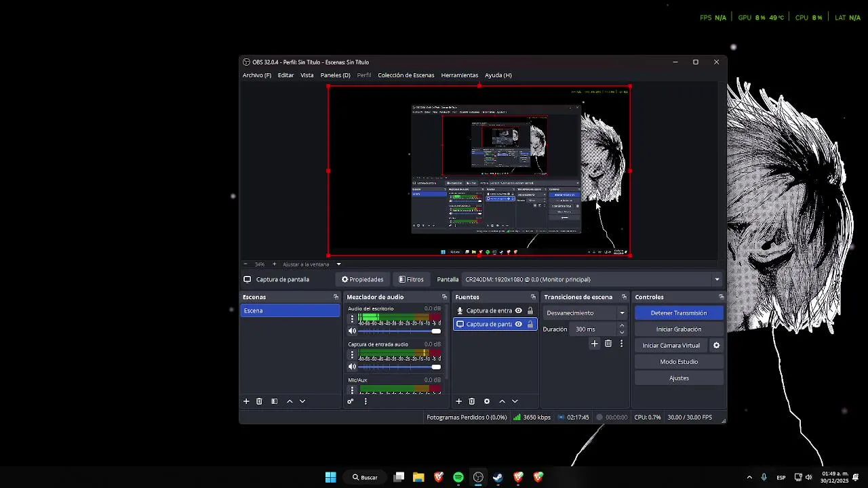Increase transition duration with up arrow
This screenshot has height=488, width=868.
pyautogui.click(x=622, y=326)
